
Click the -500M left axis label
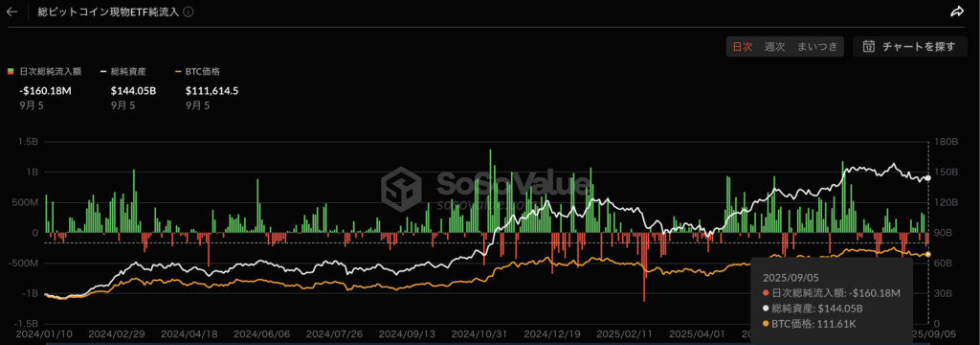pyautogui.click(x=23, y=263)
